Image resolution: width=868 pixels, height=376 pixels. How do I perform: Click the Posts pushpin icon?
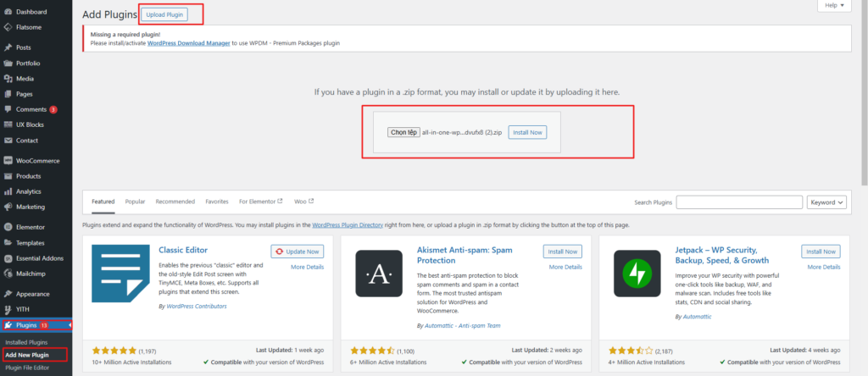(x=8, y=47)
